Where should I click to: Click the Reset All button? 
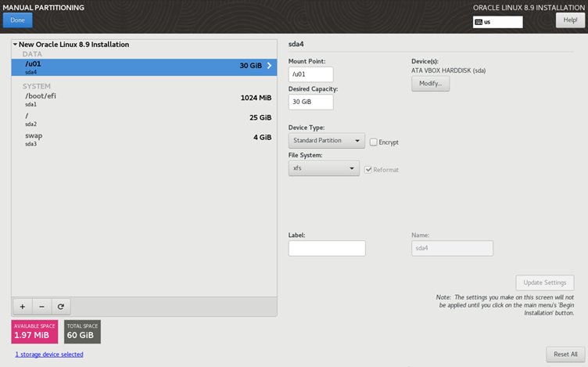pyautogui.click(x=565, y=354)
